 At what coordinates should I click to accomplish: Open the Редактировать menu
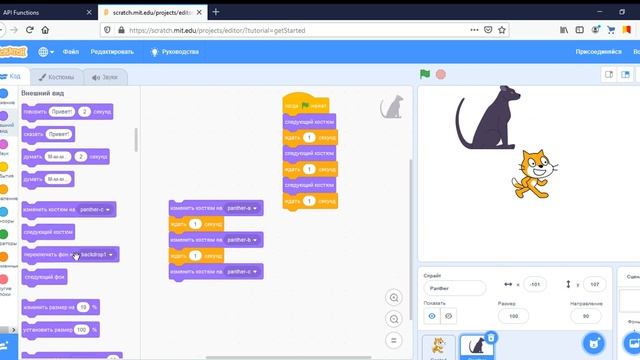click(112, 52)
